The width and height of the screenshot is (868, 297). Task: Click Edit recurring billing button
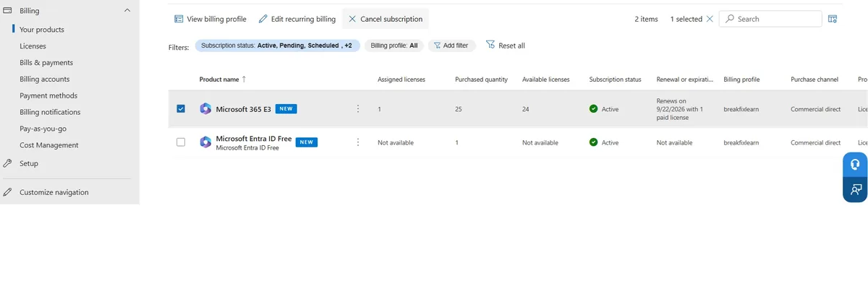point(297,19)
